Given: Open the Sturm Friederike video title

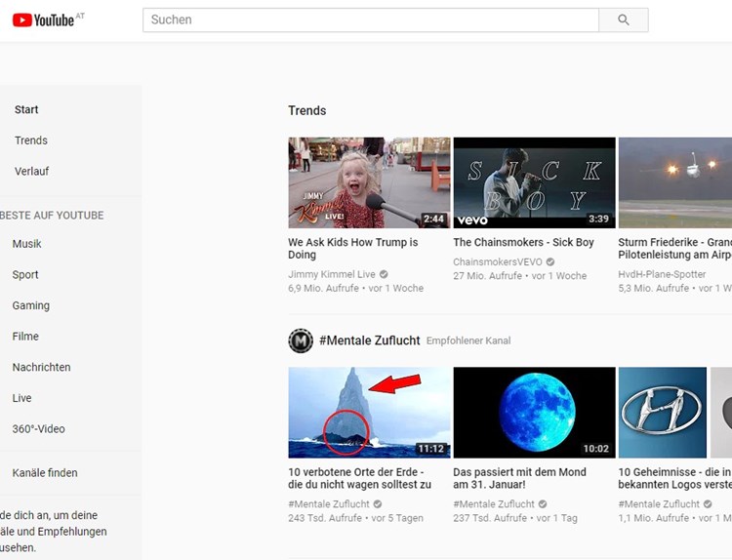Looking at the screenshot, I should tap(675, 248).
